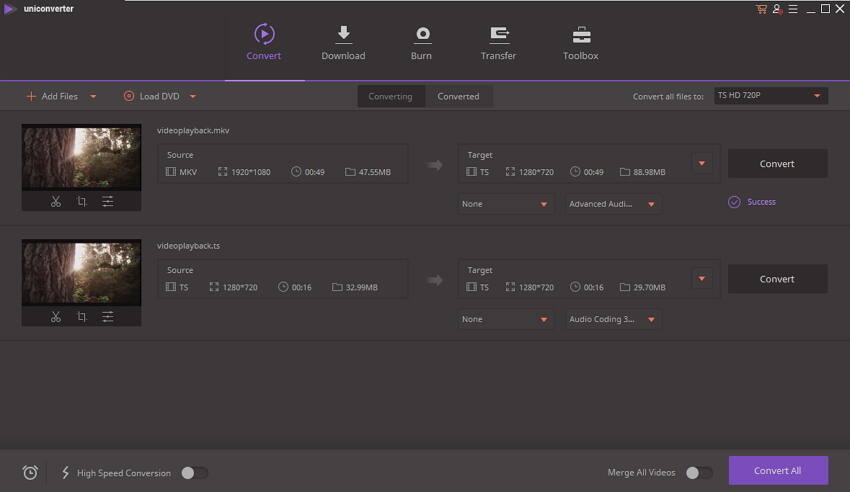Click the 1920*1080 source resolution value
The width and height of the screenshot is (850, 492).
coord(250,172)
